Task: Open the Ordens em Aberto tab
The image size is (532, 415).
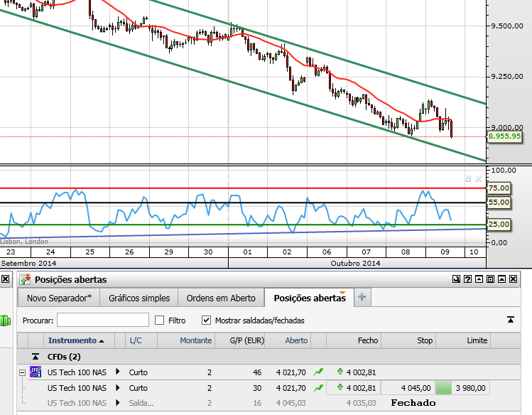Action: 221,298
